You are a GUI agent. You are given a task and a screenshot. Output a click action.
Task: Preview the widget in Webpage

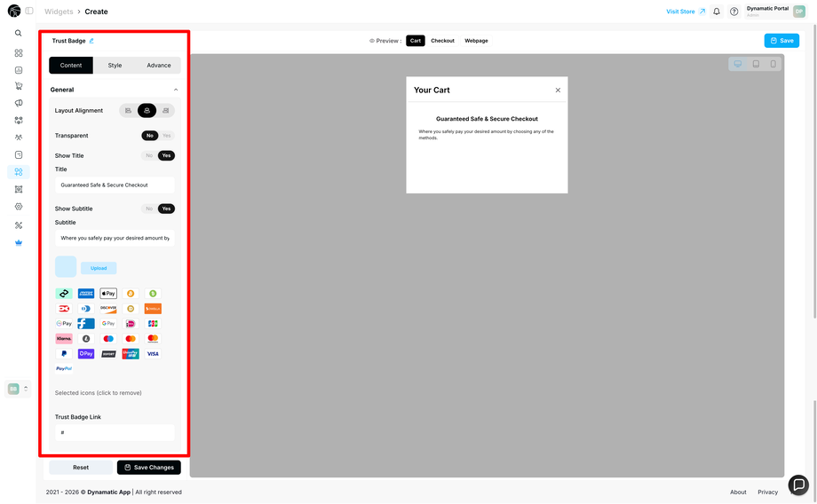(x=476, y=41)
